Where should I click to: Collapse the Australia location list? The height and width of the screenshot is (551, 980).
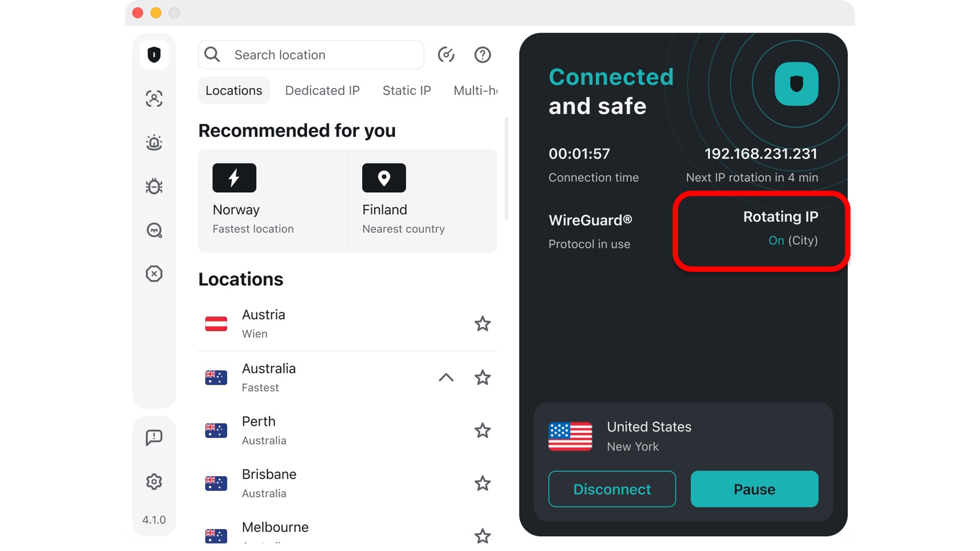(446, 378)
